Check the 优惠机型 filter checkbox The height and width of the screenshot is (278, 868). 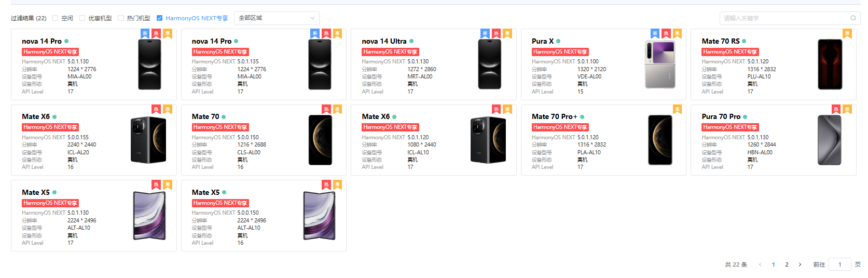pyautogui.click(x=82, y=18)
